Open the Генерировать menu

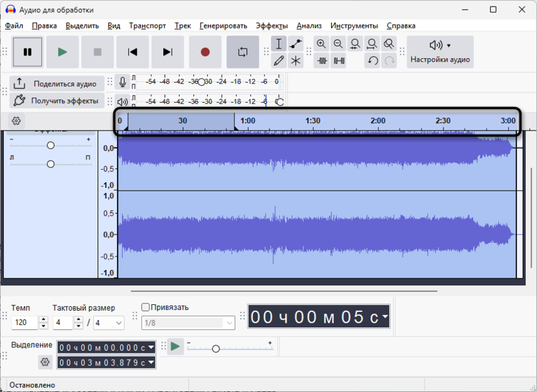[x=223, y=26]
